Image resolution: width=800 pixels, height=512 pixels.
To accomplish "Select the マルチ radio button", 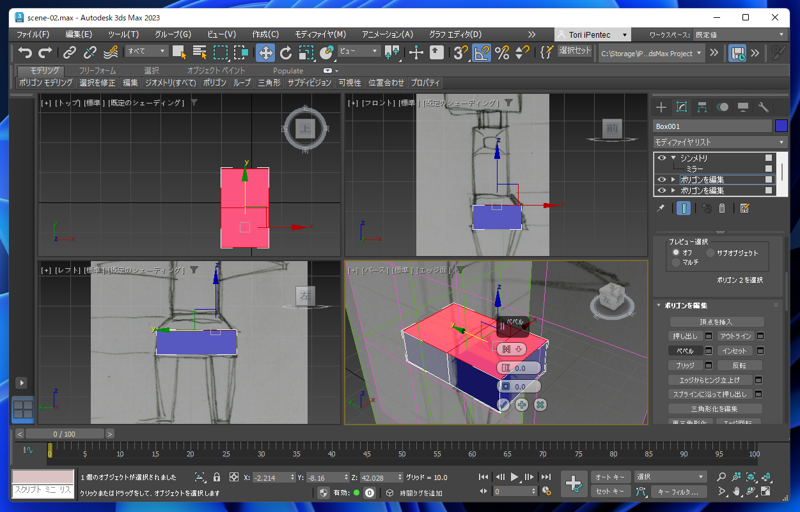I will 676,262.
